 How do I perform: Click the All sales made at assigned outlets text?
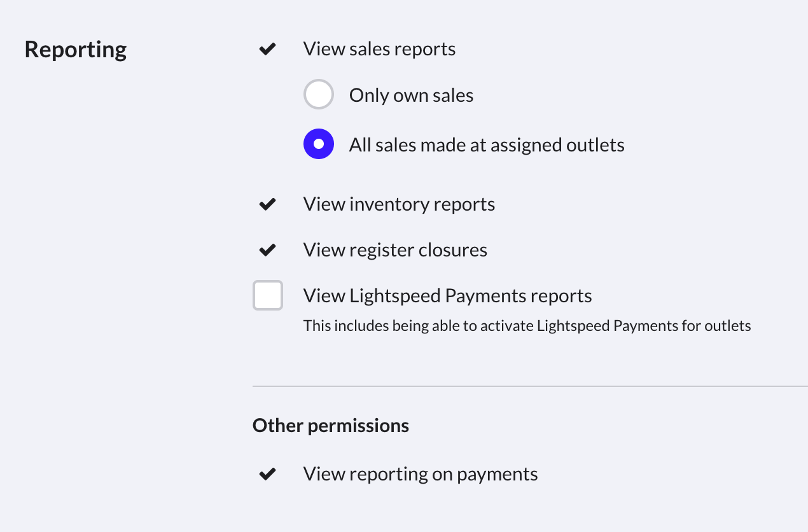[487, 145]
